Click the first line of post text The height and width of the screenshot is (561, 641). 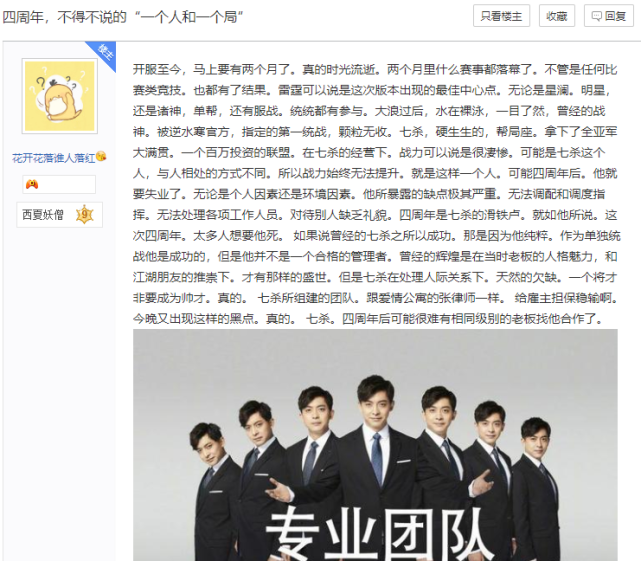pos(375,70)
